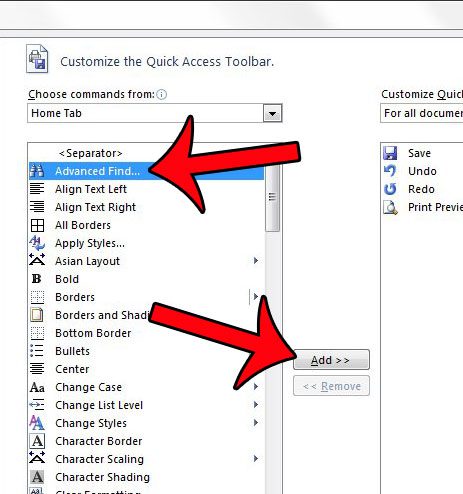Select the Center command text
This screenshot has width=463, height=494.
72,369
